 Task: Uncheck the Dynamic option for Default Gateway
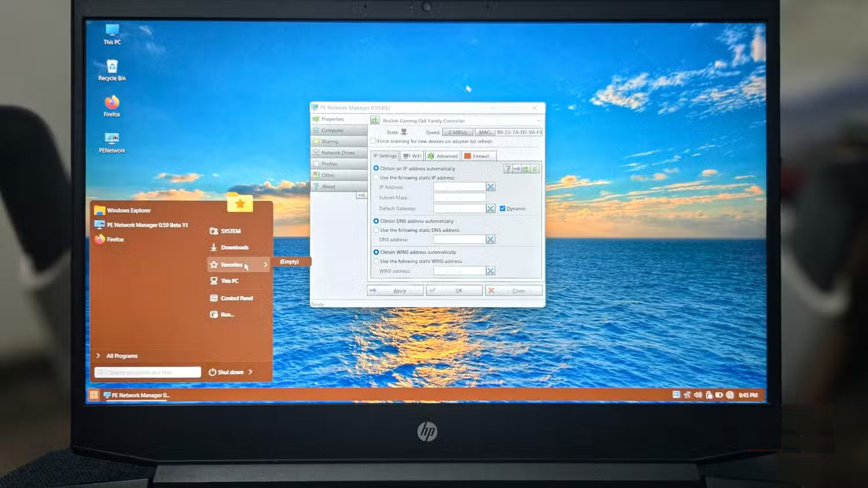[502, 208]
